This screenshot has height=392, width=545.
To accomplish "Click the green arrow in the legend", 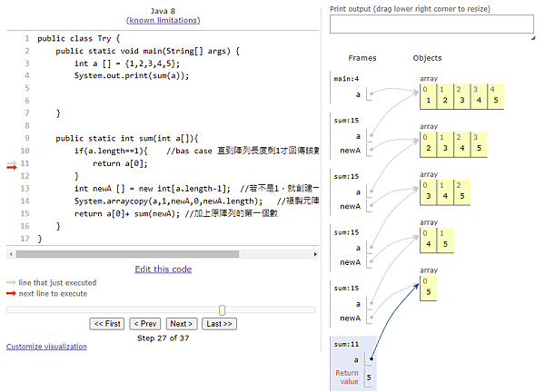I will (11, 282).
